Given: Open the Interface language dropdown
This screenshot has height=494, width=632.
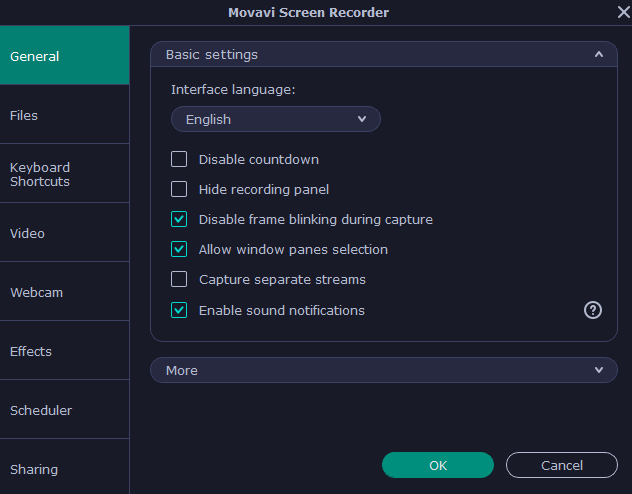Looking at the screenshot, I should (276, 119).
